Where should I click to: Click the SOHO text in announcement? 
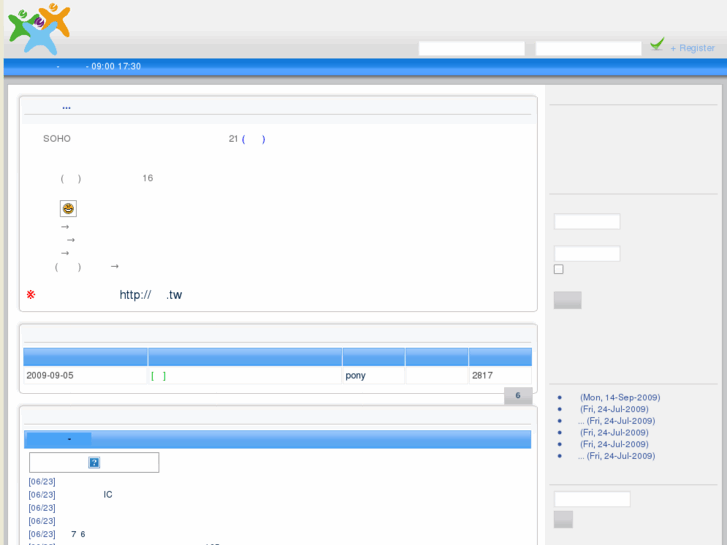point(57,139)
